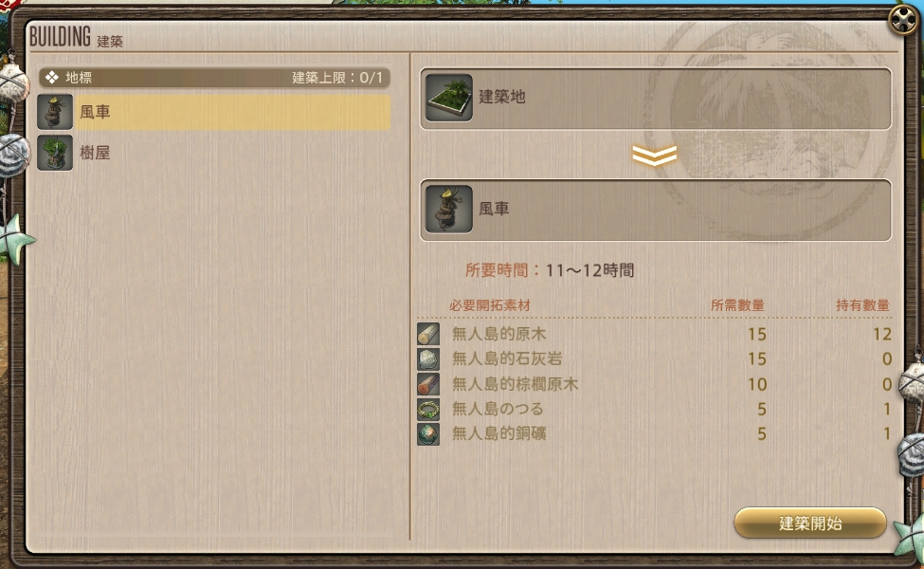Click the double chevron arrow between panels
924x569 pixels.
654,156
